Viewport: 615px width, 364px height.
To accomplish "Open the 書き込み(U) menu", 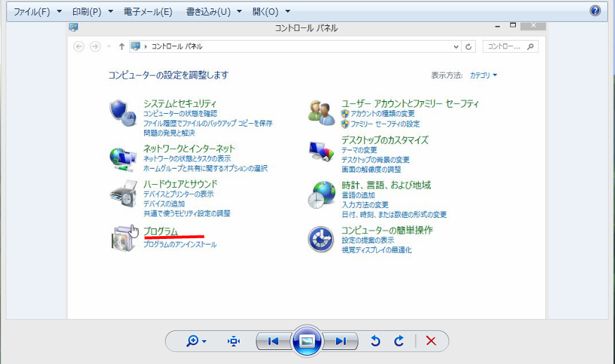I will click(x=208, y=12).
